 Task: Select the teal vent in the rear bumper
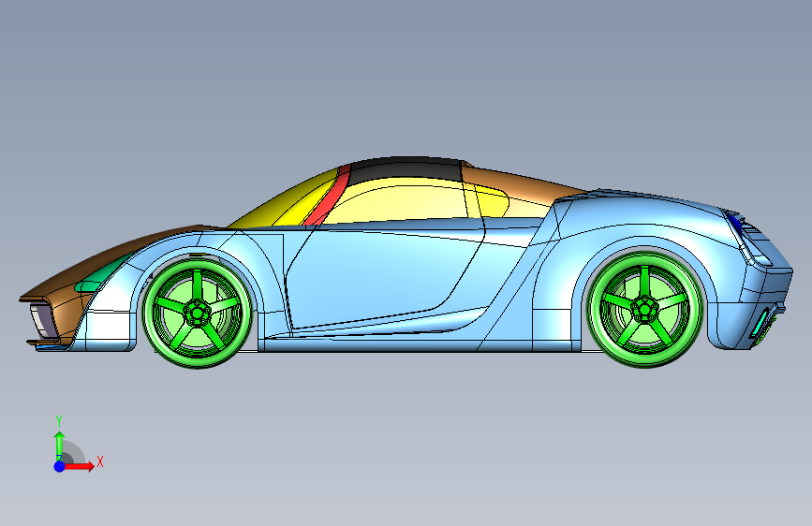[x=760, y=323]
